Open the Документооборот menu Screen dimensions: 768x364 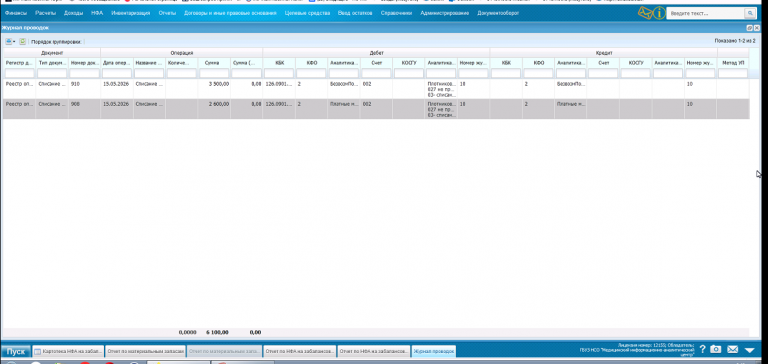point(498,13)
